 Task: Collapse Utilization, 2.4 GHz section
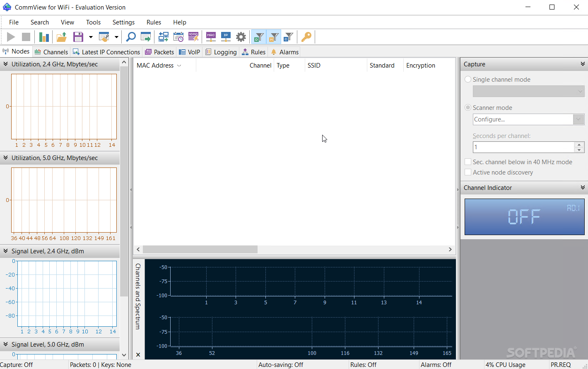(6, 64)
